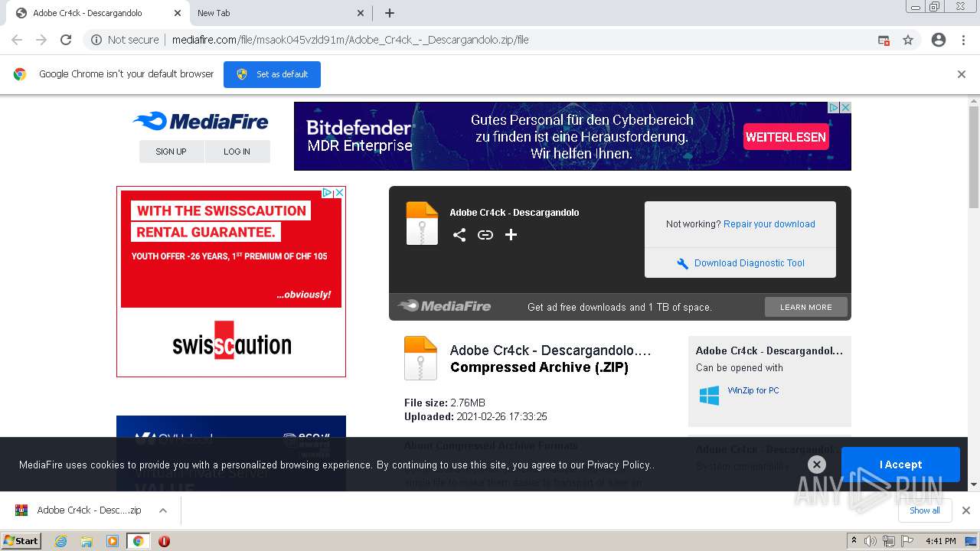This screenshot has width=980, height=551.
Task: Click the MediaFire logo in promo bar
Action: pos(444,306)
